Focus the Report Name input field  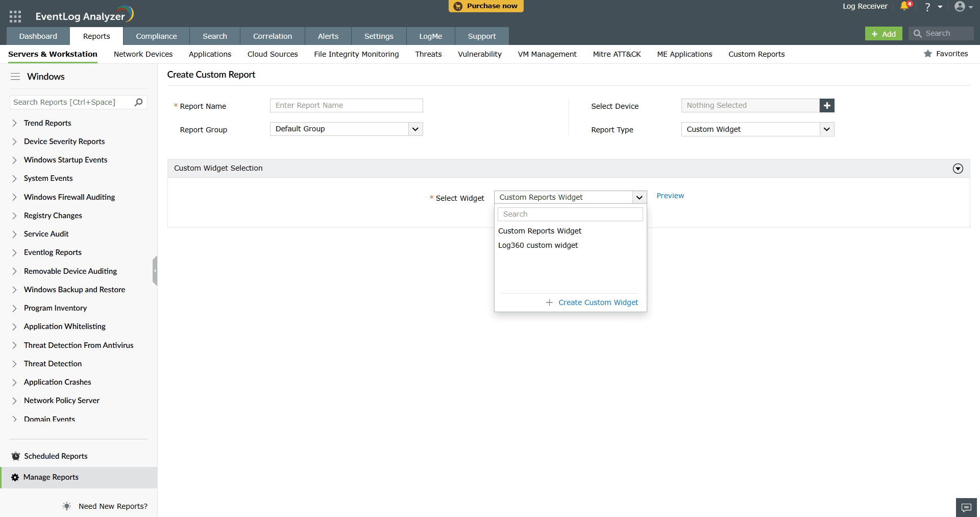pyautogui.click(x=346, y=105)
